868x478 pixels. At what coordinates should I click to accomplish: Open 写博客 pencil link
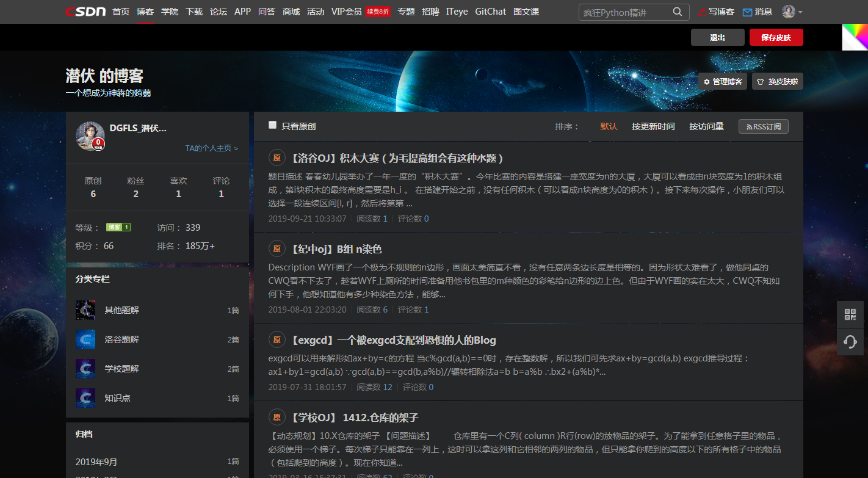(x=716, y=12)
